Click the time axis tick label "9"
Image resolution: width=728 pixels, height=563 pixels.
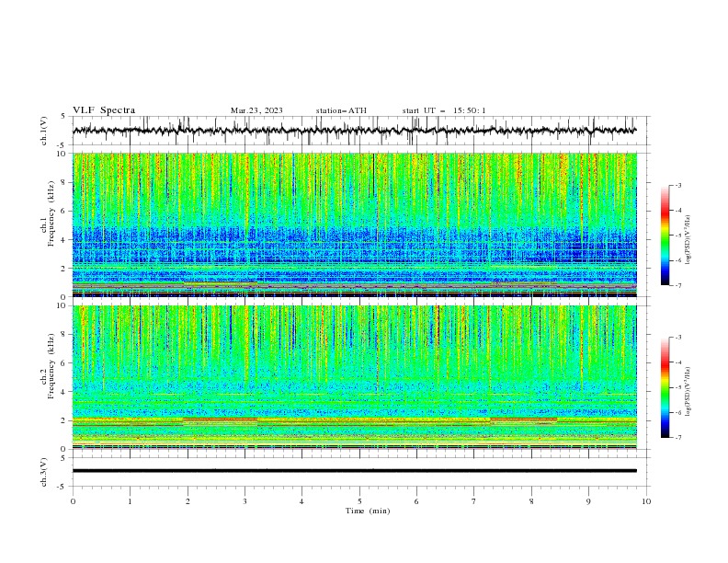coord(588,501)
